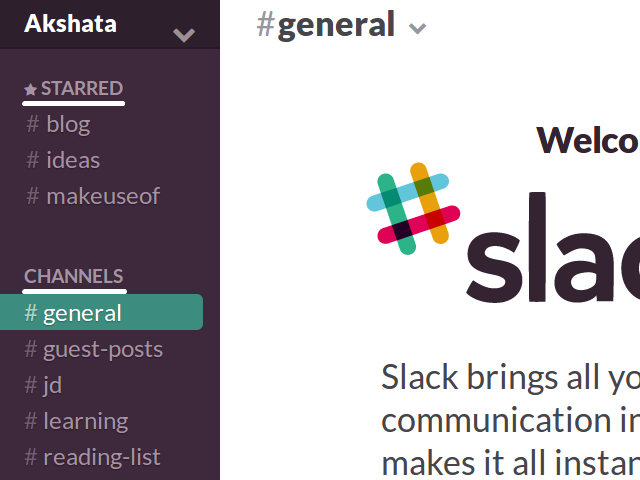640x480 pixels.
Task: Click the STARRED section header
Action: click(81, 88)
